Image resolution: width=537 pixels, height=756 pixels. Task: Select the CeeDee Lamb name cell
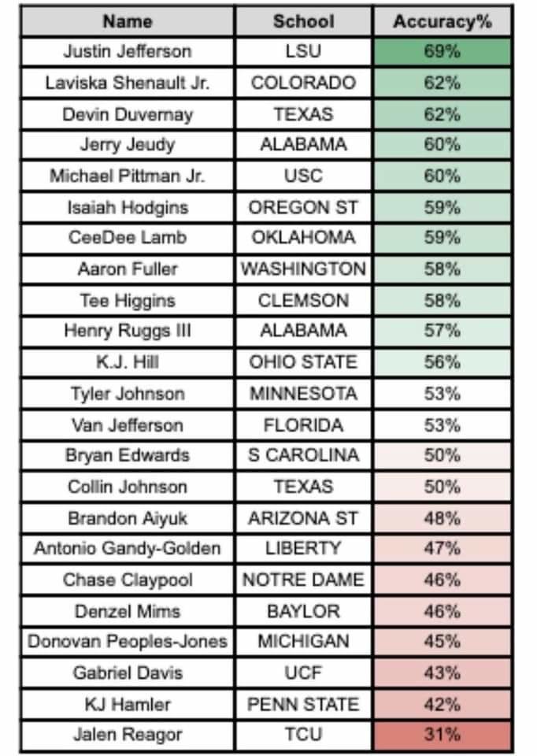(128, 238)
